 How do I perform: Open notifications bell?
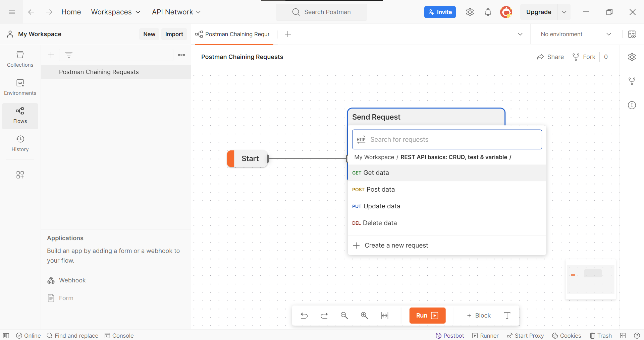tap(488, 12)
